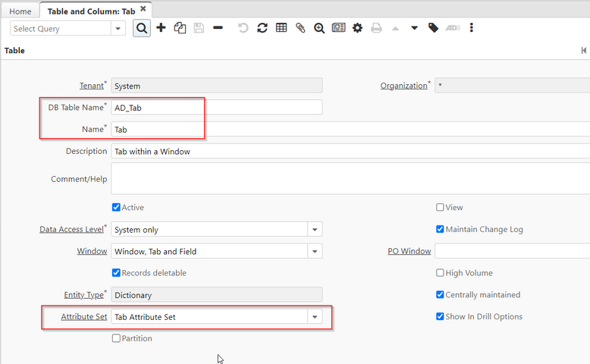Switch to grid view with table icon
Image resolution: width=590 pixels, height=364 pixels.
click(x=281, y=28)
